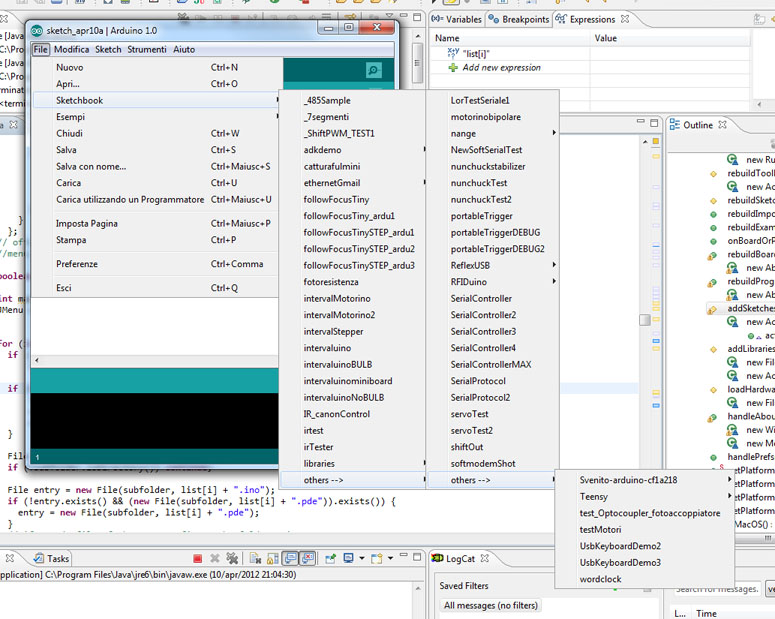Click the Display Selected Console monitor icon
This screenshot has width=775, height=619.
(x=348, y=558)
